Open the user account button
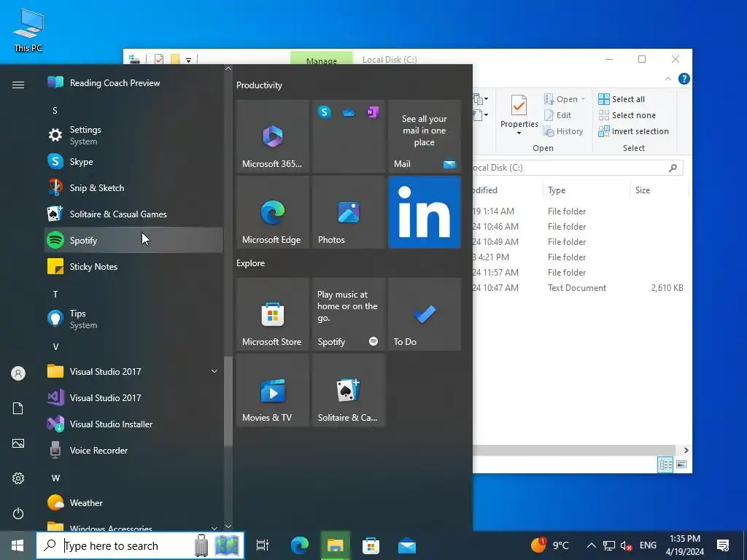 (x=18, y=373)
